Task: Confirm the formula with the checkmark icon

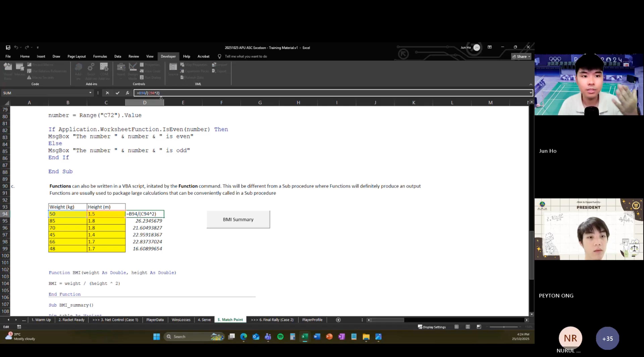Action: pos(117,93)
